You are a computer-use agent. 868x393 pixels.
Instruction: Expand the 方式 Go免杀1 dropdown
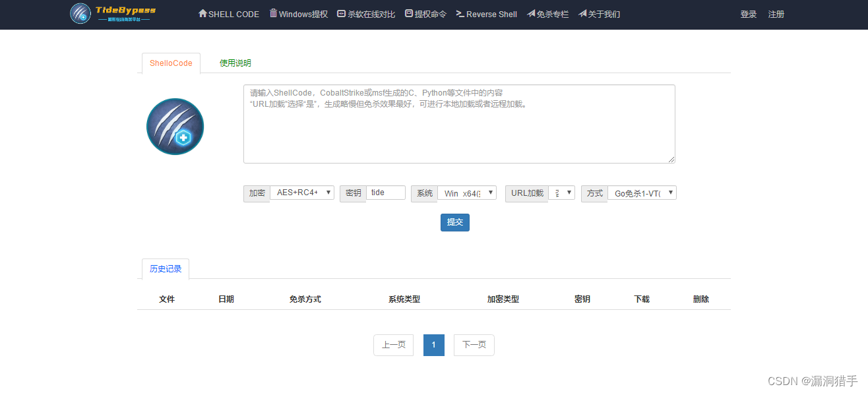642,193
